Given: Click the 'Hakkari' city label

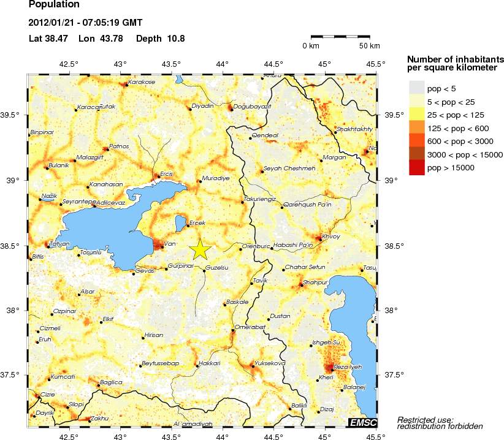Looking at the screenshot, I should (210, 363).
